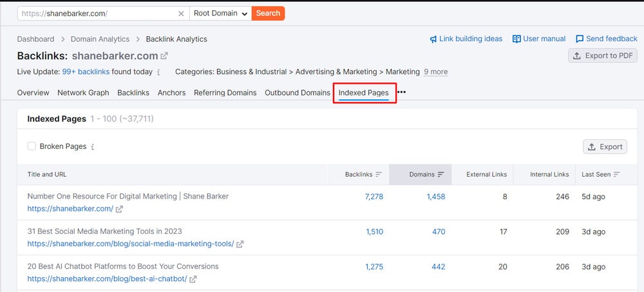Click info icon beside Broken Pages
Viewport: 644px width, 292px height.
point(92,146)
